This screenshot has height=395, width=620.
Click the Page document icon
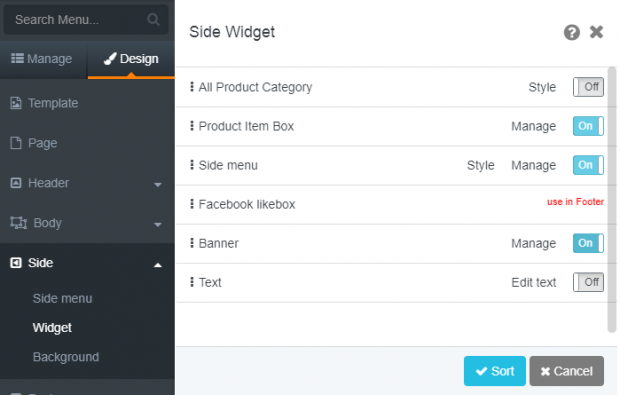point(16,143)
